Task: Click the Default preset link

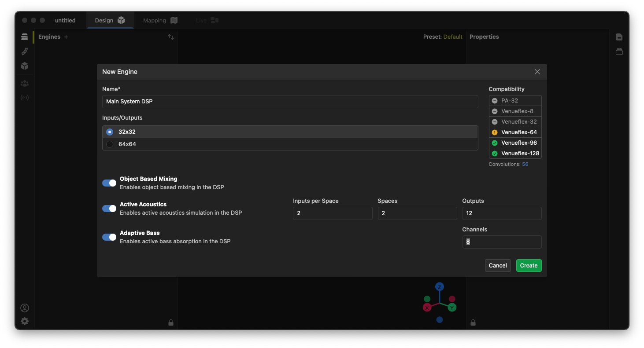Action: (453, 37)
